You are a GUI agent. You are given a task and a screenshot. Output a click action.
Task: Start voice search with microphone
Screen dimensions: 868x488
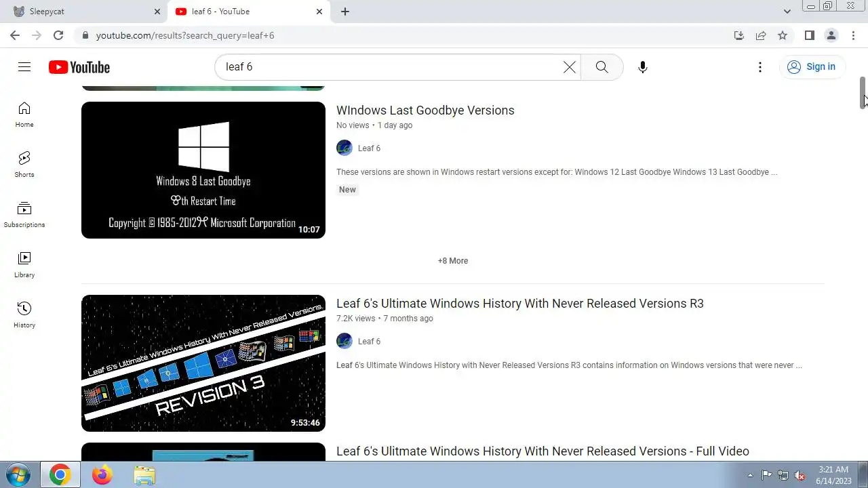tap(643, 67)
